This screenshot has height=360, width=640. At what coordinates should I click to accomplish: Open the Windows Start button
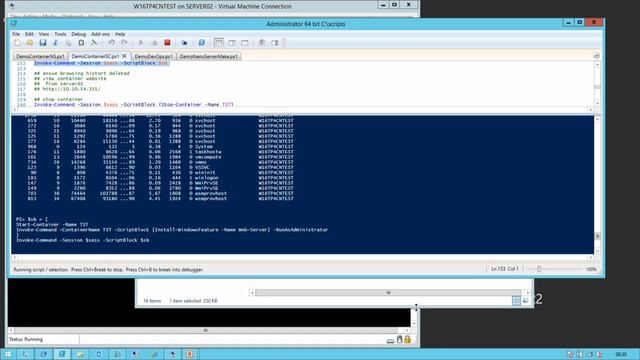click(x=8, y=354)
